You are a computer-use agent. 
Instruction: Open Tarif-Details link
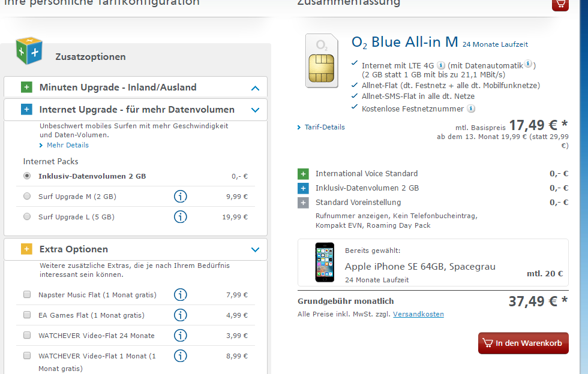point(325,127)
